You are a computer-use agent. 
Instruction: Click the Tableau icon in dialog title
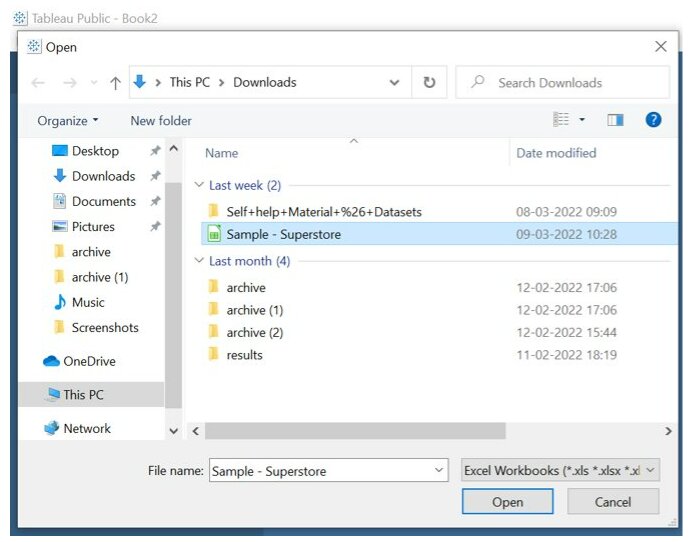coord(34,46)
